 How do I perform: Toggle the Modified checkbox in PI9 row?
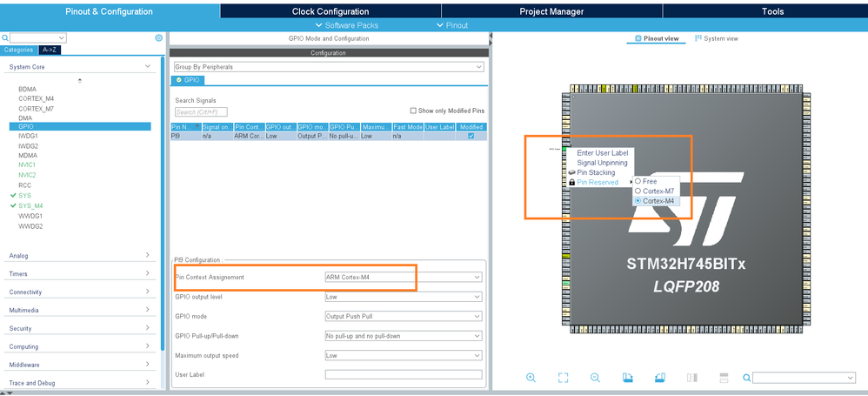pos(471,136)
